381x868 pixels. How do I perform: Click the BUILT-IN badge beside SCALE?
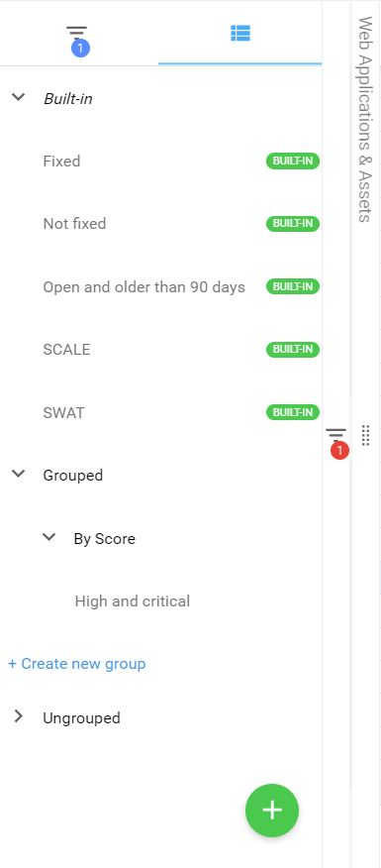tap(293, 350)
